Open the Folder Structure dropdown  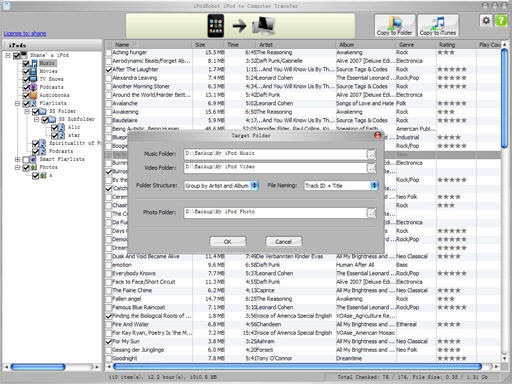tap(255, 186)
